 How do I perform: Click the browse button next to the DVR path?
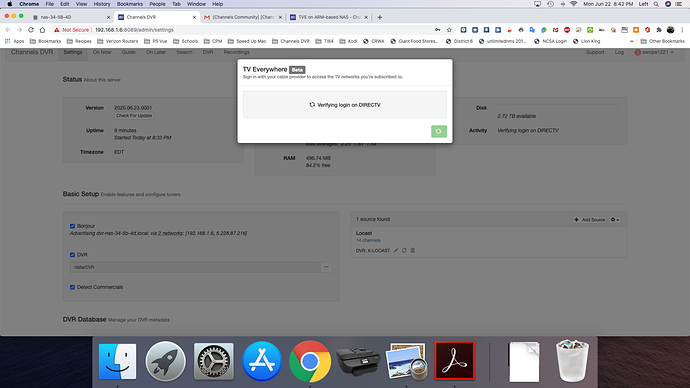click(x=327, y=267)
